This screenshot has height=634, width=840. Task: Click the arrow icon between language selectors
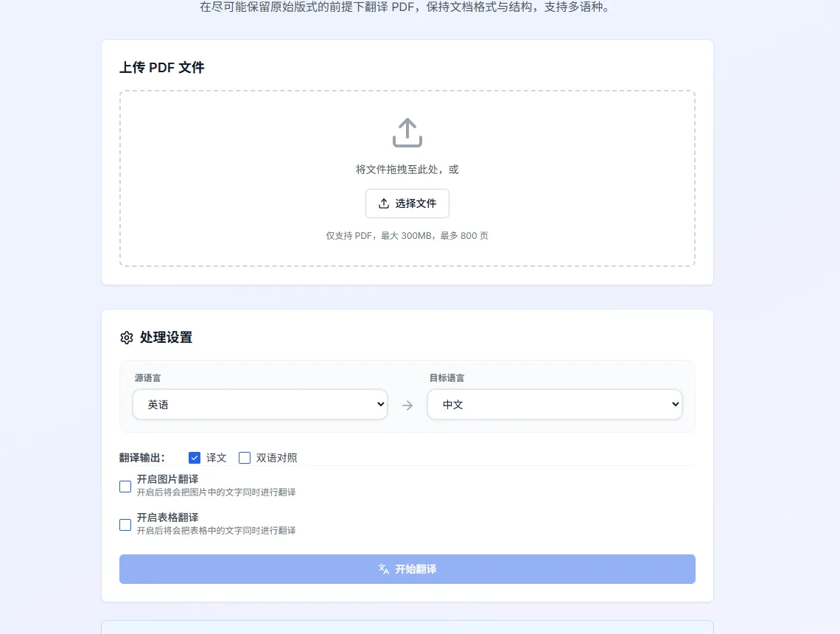tap(407, 405)
